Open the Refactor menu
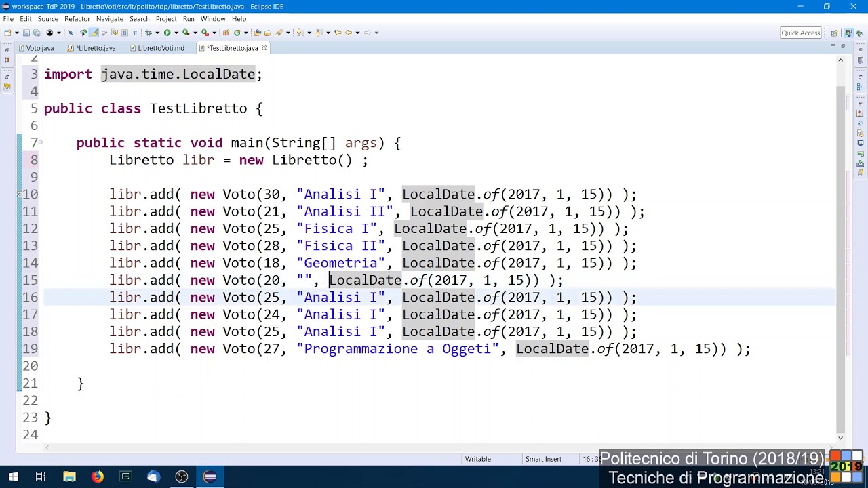This screenshot has height=488, width=868. tap(77, 19)
